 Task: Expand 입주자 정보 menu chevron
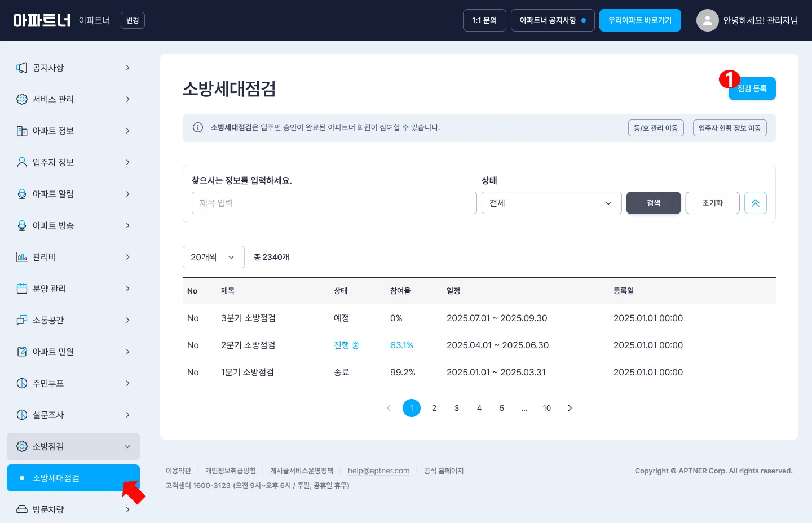point(127,162)
